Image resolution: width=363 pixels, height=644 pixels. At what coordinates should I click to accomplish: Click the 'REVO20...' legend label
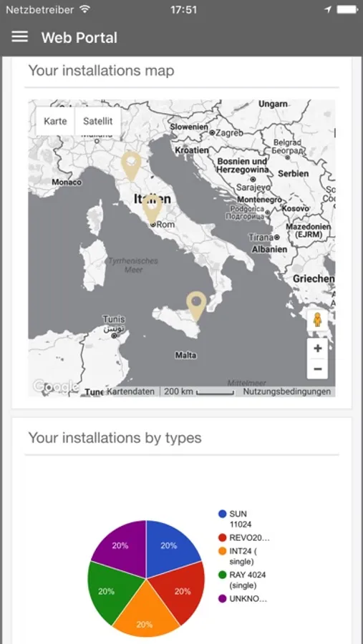(250, 537)
